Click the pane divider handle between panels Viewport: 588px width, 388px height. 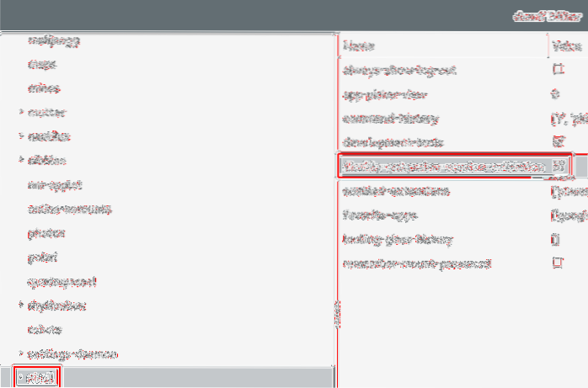334,313
